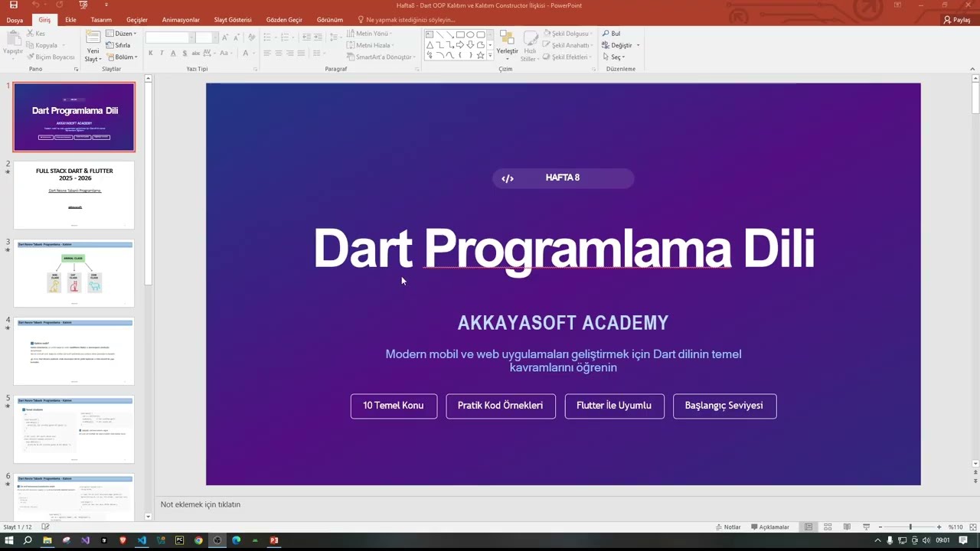The image size is (980, 551).
Task: Open the Düzen layout dropdown
Action: click(x=121, y=34)
